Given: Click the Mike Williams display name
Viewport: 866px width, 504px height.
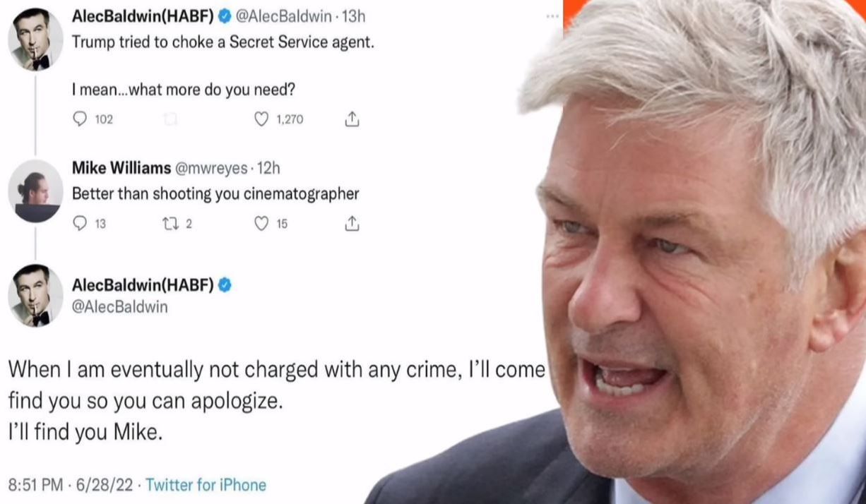Looking at the screenshot, I should point(121,168).
